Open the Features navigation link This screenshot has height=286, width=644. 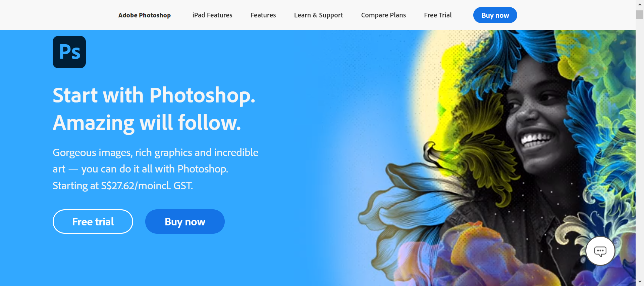[x=263, y=15]
